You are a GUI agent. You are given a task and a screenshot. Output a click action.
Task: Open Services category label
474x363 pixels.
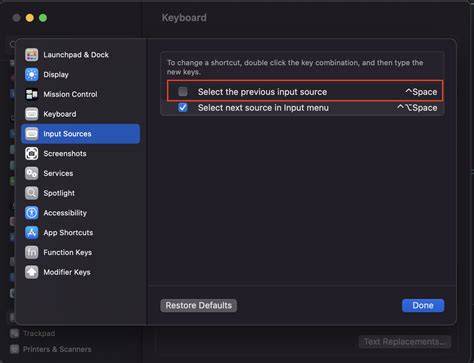pos(58,173)
